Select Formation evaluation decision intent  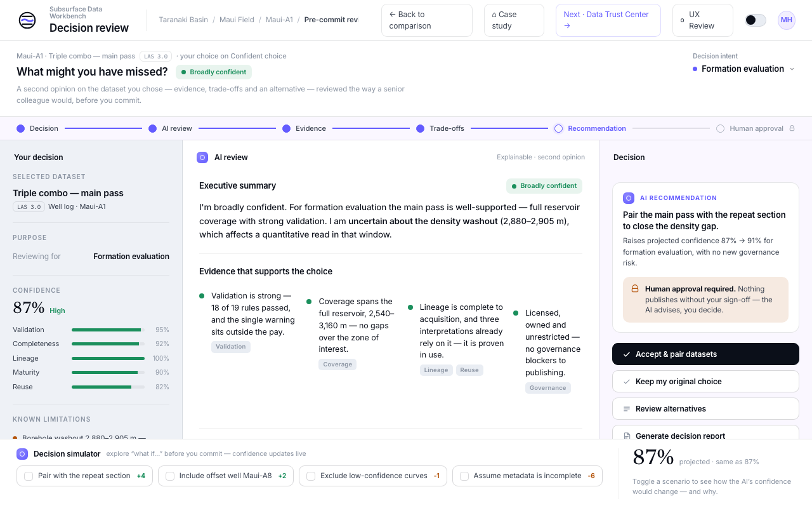point(743,69)
